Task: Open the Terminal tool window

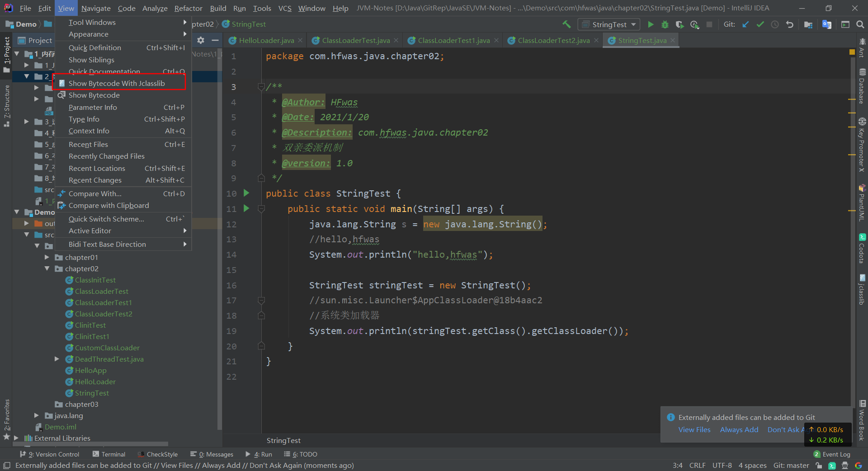Action: click(109, 454)
